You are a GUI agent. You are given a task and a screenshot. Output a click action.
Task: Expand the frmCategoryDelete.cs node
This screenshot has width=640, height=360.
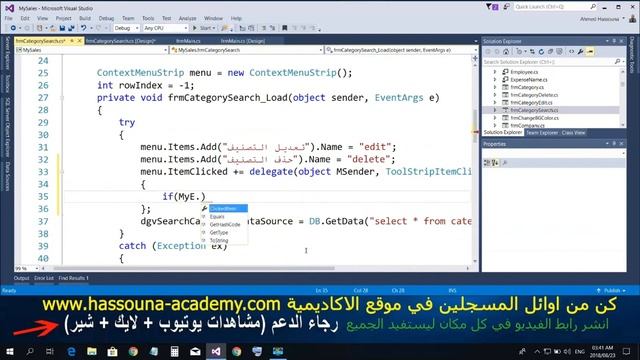click(x=495, y=95)
